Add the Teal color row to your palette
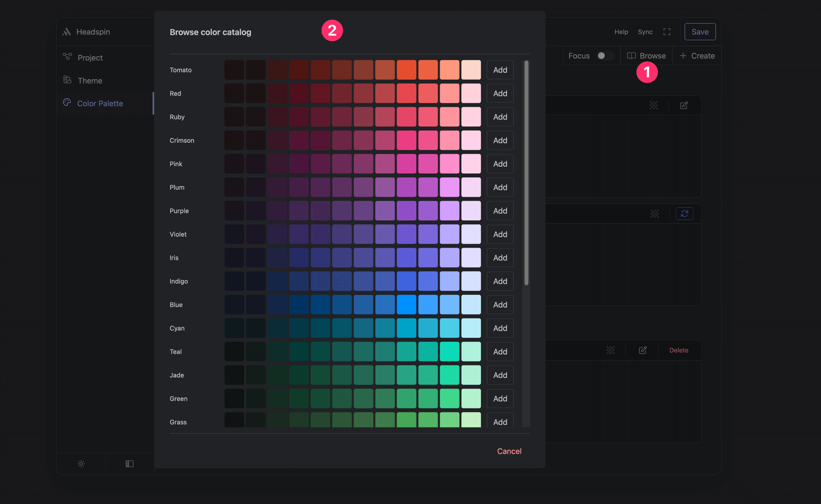 pyautogui.click(x=500, y=351)
